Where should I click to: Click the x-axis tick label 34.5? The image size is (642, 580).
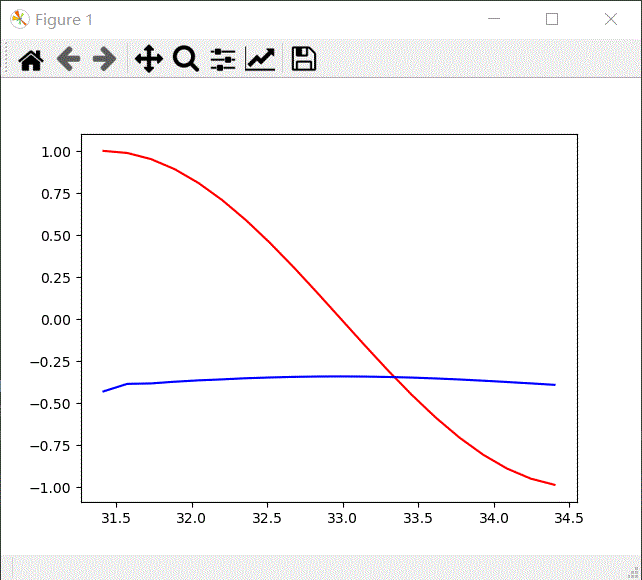point(569,519)
